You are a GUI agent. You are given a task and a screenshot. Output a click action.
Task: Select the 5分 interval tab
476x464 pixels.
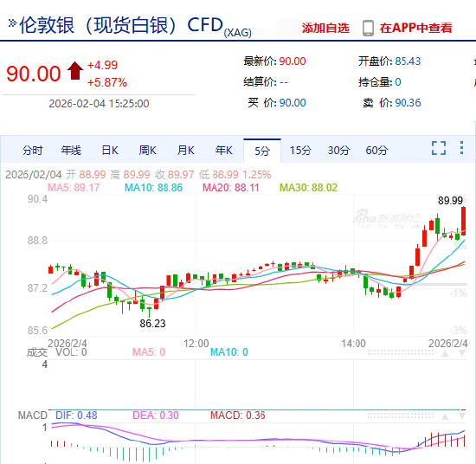pos(262,151)
